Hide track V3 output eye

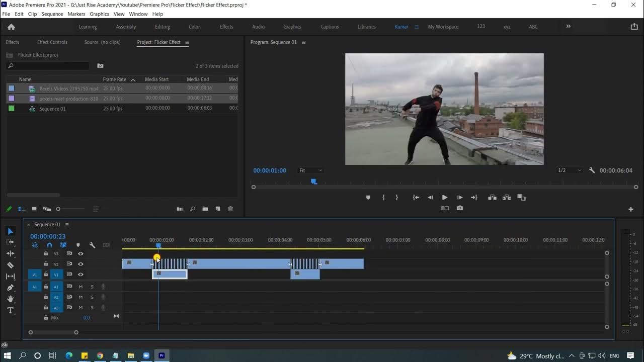[80, 254]
